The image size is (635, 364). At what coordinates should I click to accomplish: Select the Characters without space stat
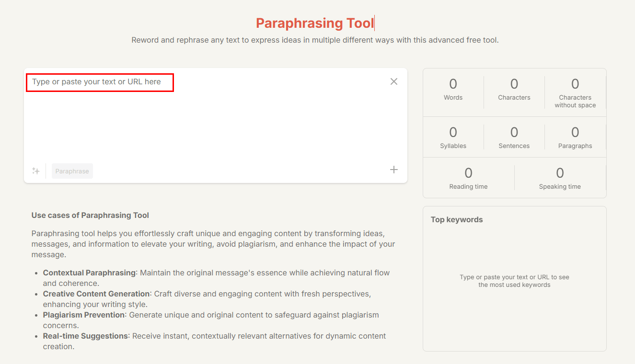[575, 93]
